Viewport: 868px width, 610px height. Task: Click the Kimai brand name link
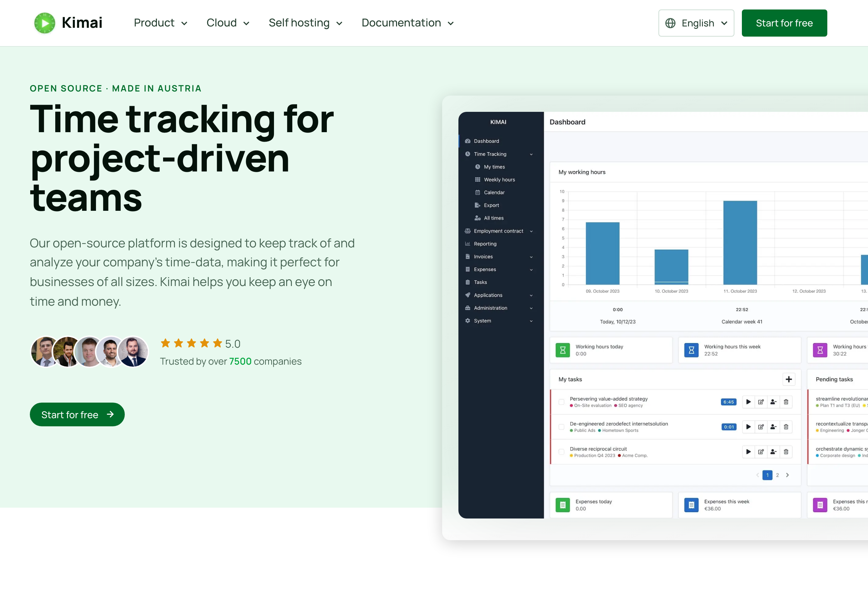82,23
